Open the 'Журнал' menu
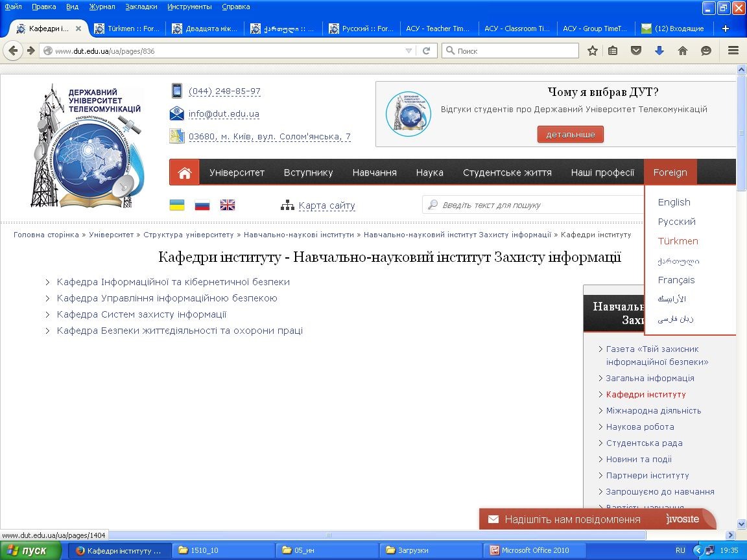Viewport: 747px width, 560px height. coord(102,6)
